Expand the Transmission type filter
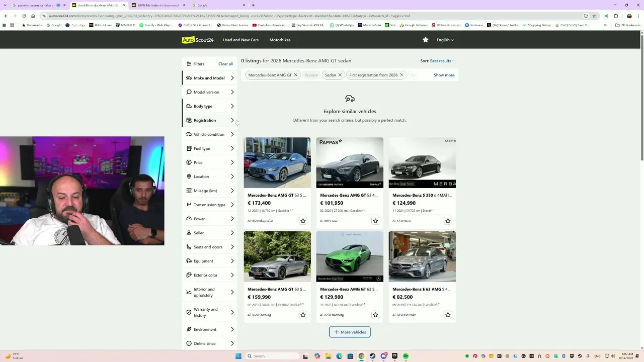Screen dimensions: 644x362 [209, 205]
